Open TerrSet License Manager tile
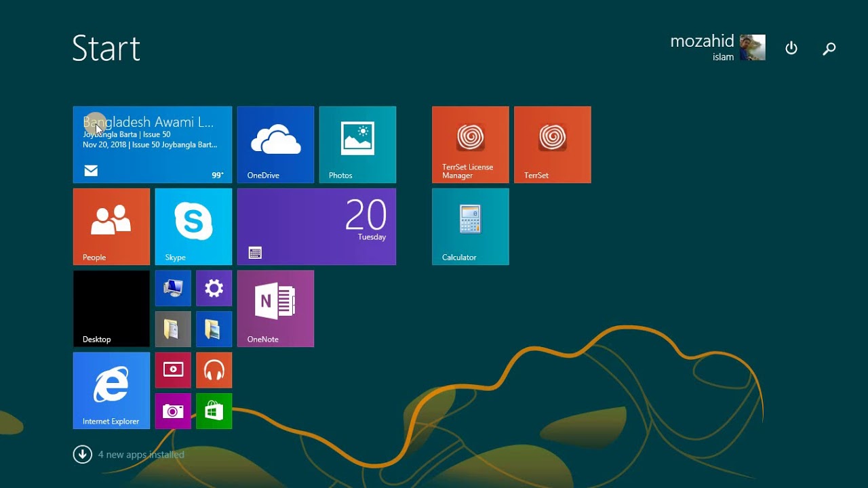Image resolution: width=868 pixels, height=488 pixels. [x=470, y=144]
